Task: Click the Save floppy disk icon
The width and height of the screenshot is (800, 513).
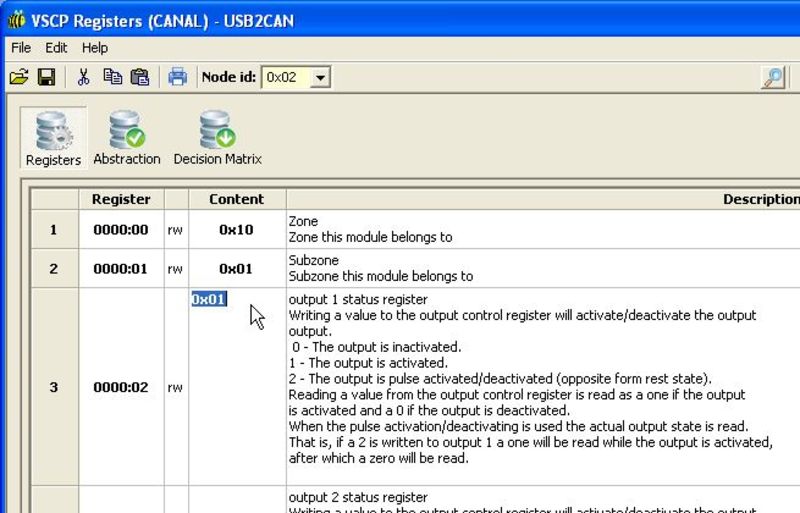Action: (46, 77)
